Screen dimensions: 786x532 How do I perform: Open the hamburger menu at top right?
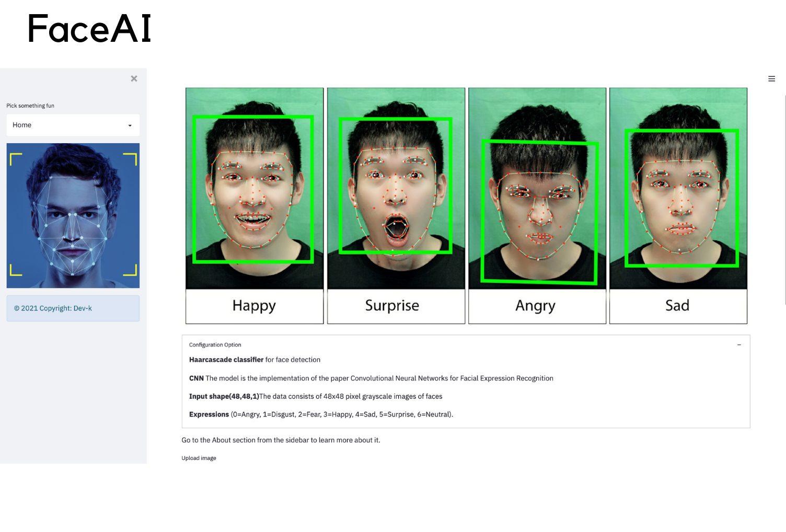[x=771, y=79]
